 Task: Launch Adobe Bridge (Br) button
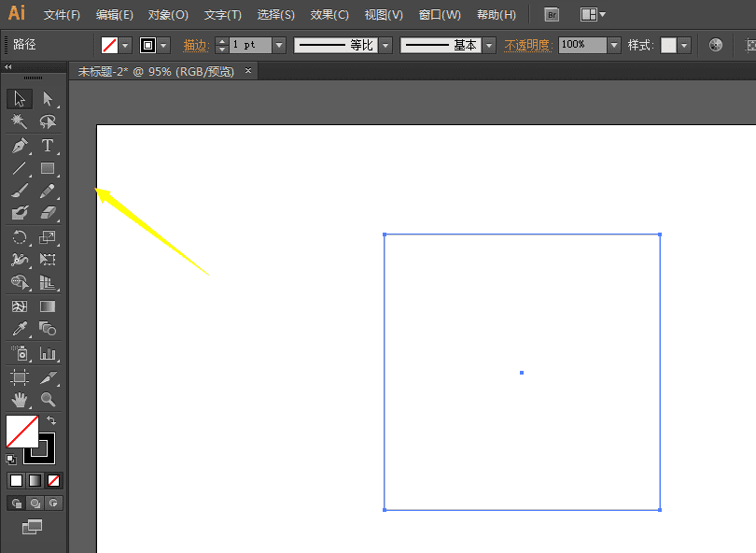pos(552,14)
